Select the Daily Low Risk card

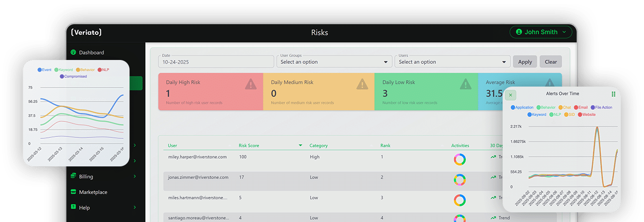click(426, 91)
